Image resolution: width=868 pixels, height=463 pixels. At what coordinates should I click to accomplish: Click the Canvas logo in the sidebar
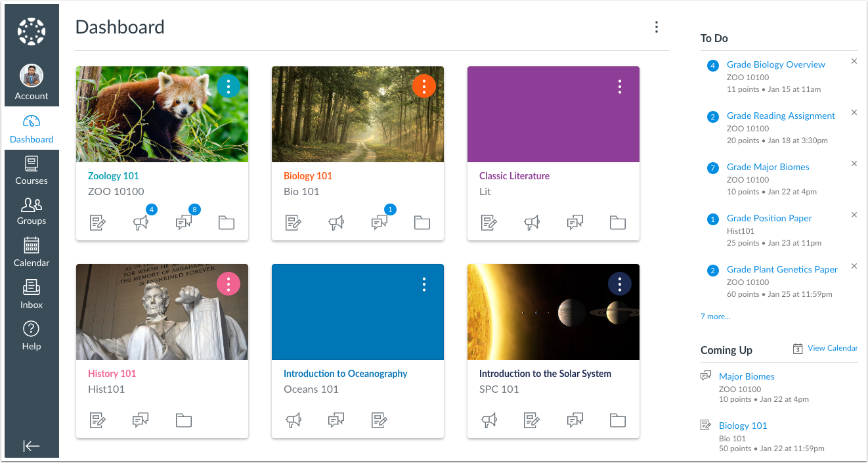32,32
